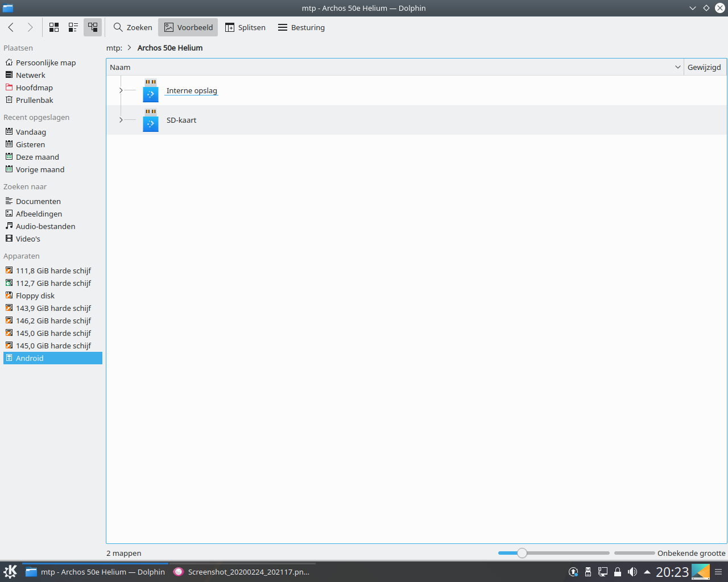Split the view with Splitsen
Viewport: 728px width, 582px height.
coord(245,27)
